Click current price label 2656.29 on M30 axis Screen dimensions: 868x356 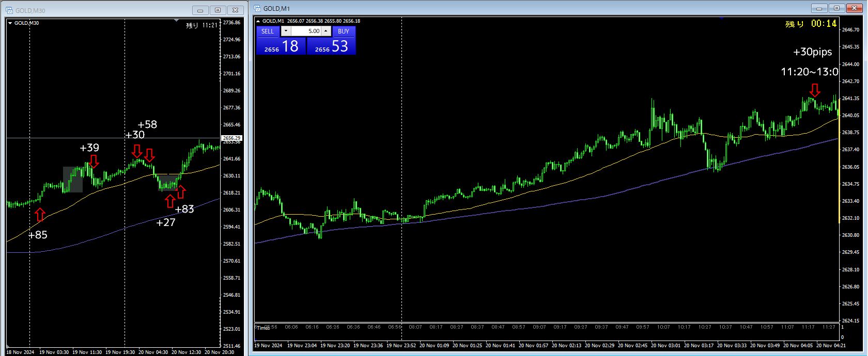pos(231,138)
